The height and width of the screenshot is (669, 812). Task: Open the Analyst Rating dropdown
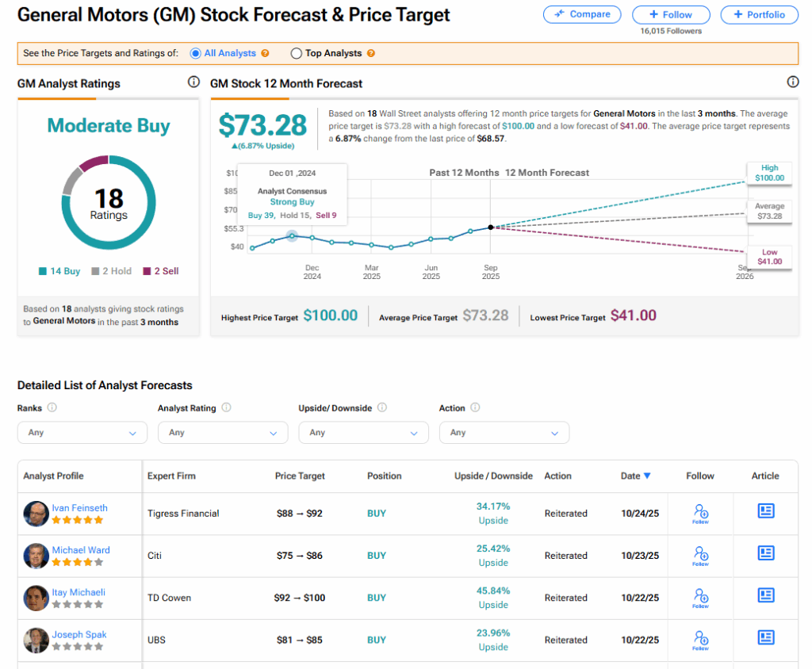coord(223,433)
